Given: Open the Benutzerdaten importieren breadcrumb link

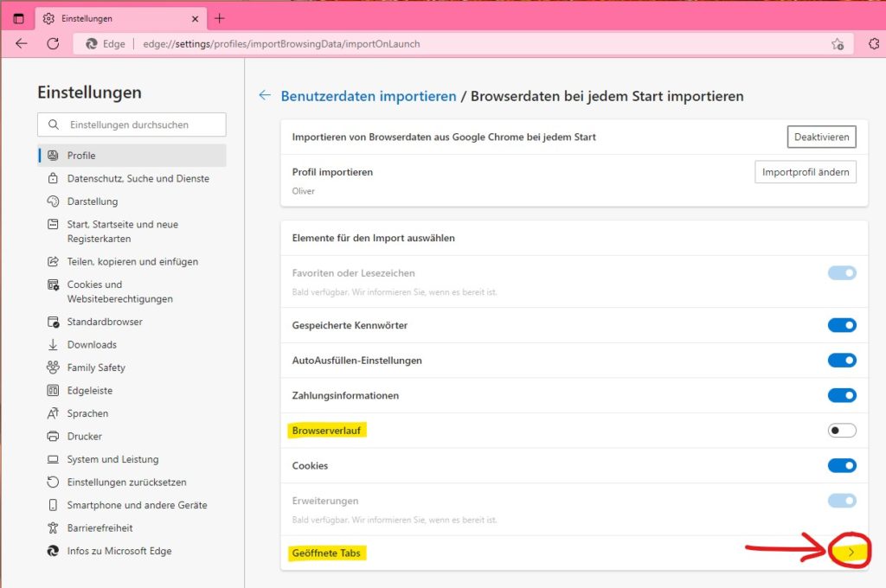Looking at the screenshot, I should (369, 96).
